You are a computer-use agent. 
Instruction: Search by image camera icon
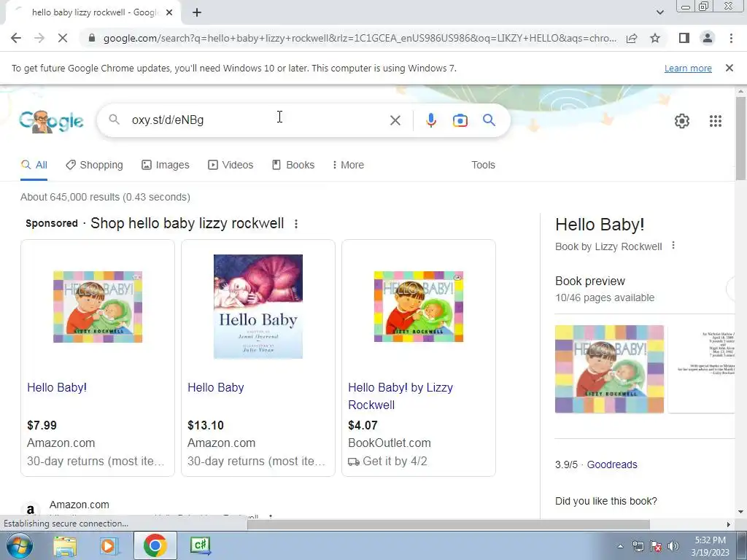(x=460, y=120)
